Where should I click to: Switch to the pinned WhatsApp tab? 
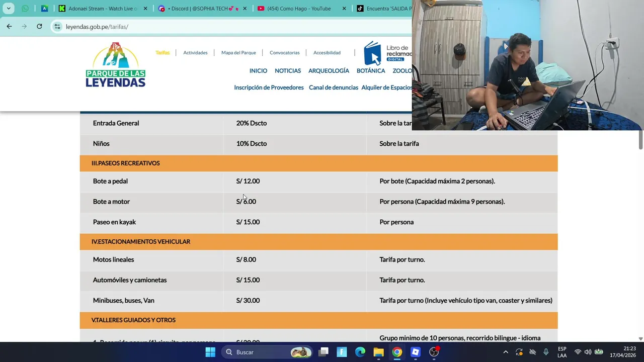[x=25, y=9]
